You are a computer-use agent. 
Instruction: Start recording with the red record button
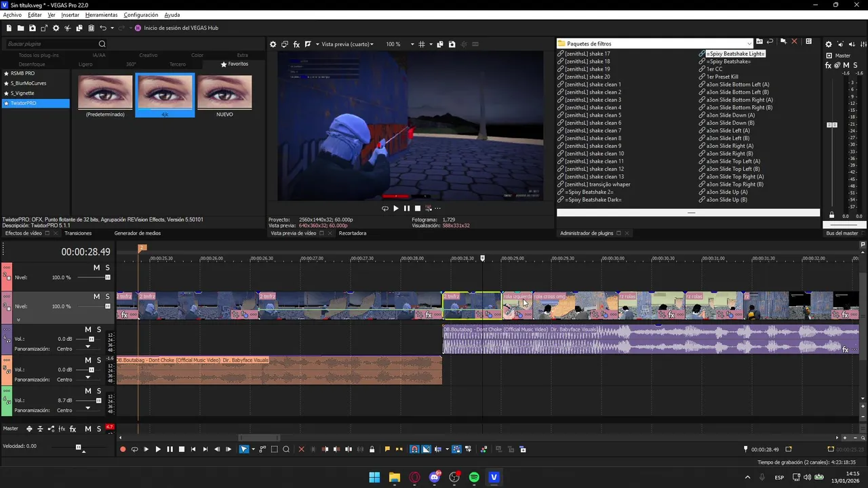click(x=123, y=449)
